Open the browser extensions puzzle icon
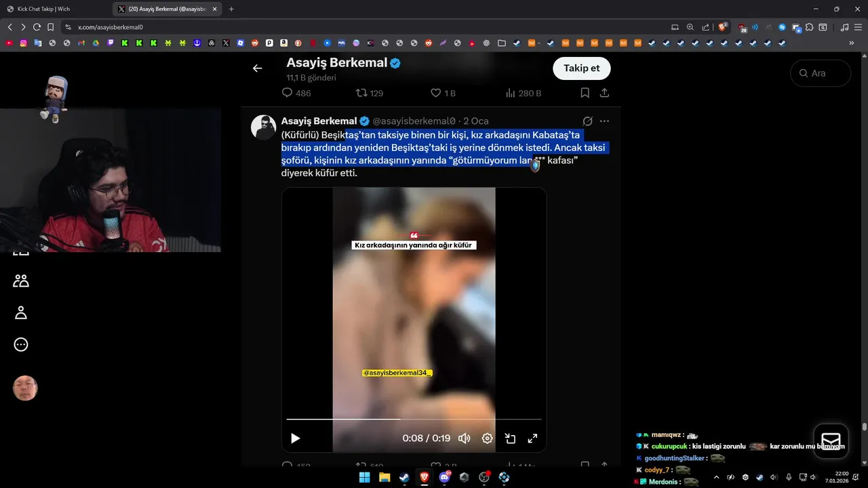The height and width of the screenshot is (488, 868). click(x=810, y=27)
